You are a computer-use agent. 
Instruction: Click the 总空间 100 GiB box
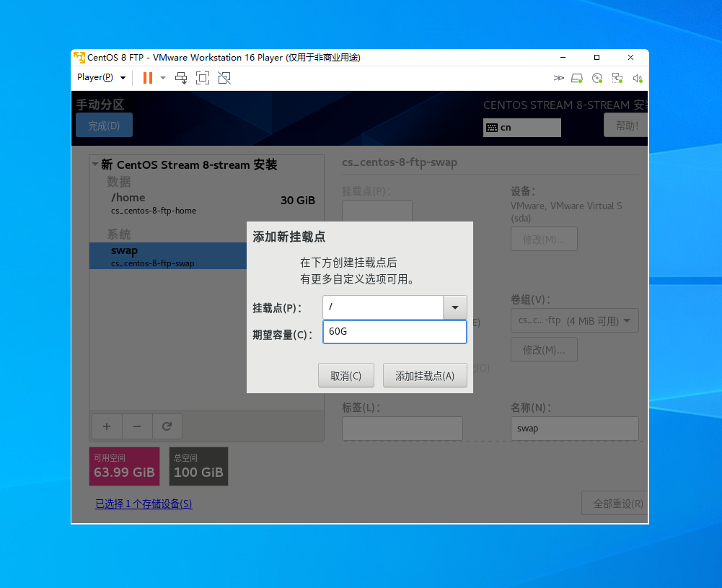(x=198, y=467)
